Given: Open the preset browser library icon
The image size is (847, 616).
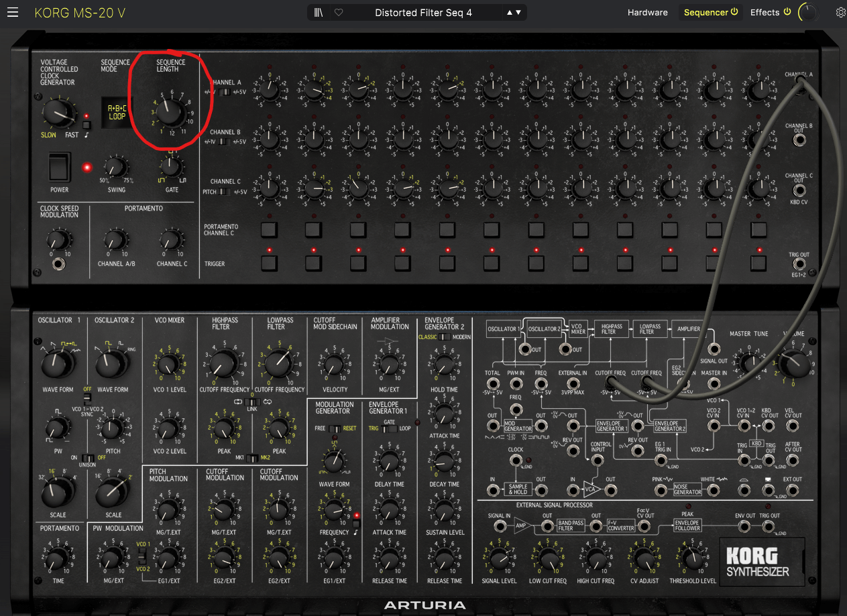Looking at the screenshot, I should [319, 13].
